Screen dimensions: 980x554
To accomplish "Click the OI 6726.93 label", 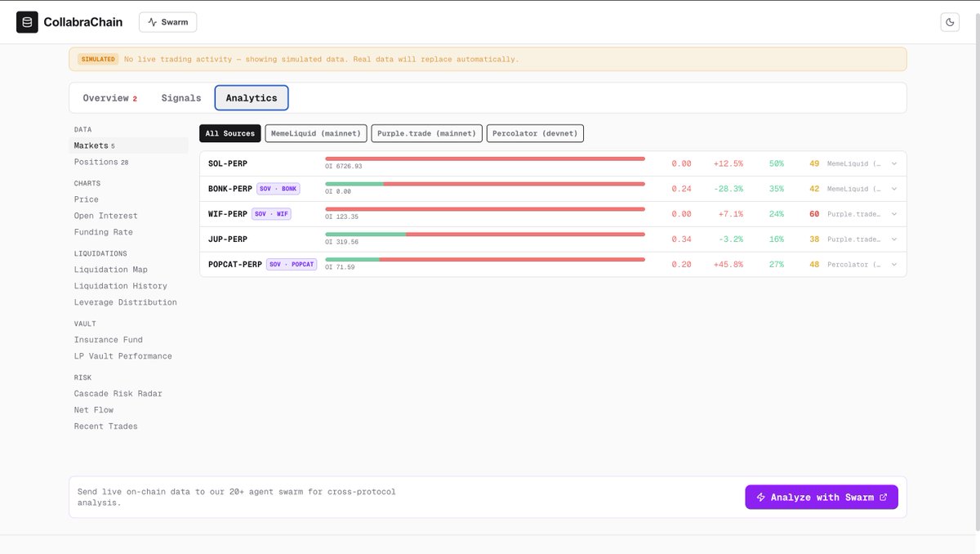I will coord(344,167).
